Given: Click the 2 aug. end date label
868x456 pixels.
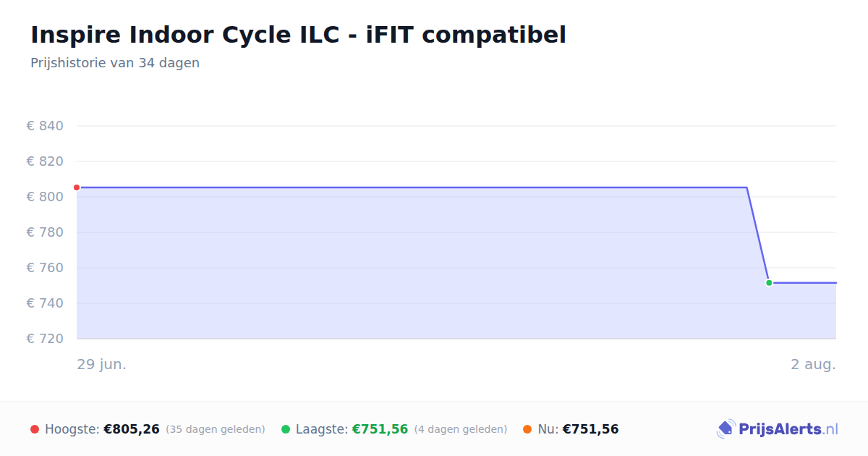Looking at the screenshot, I should tap(813, 364).
